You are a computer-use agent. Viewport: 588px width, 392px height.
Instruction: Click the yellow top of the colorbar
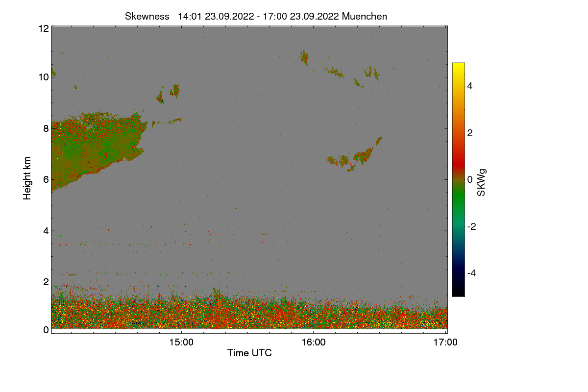(x=458, y=66)
